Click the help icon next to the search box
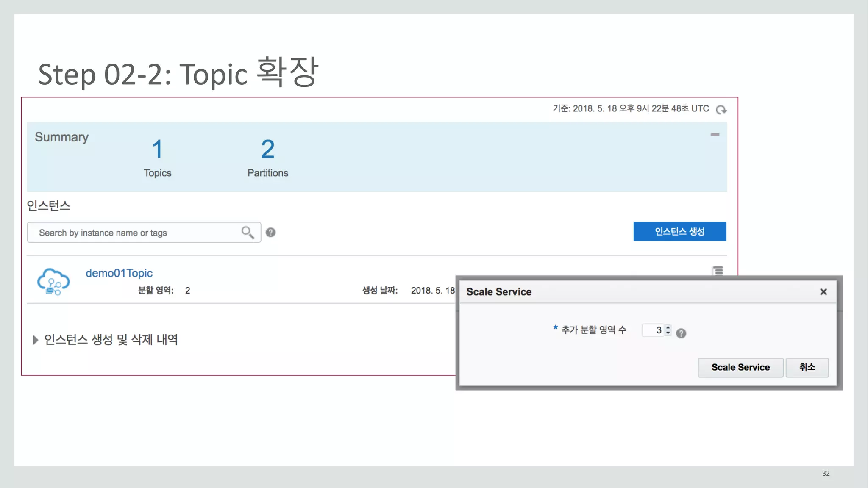Viewport: 868px width, 488px height. [x=270, y=232]
